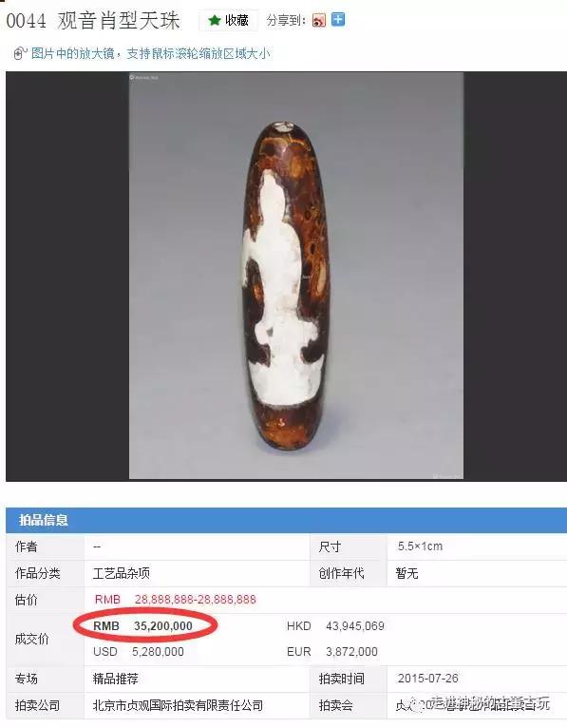Click the auction date 2015-07-26
The image size is (567, 728).
[x=427, y=679]
